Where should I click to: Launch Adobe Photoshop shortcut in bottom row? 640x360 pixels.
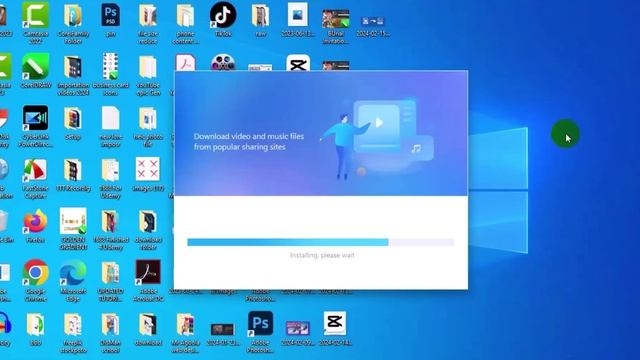pyautogui.click(x=260, y=324)
